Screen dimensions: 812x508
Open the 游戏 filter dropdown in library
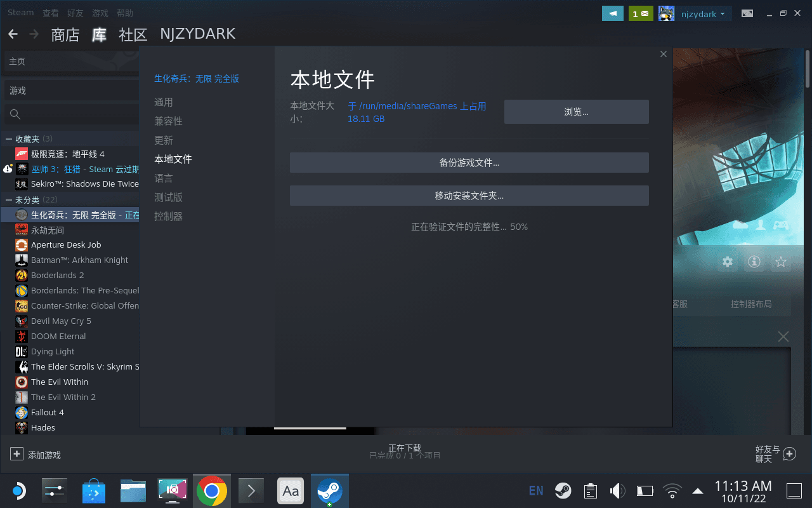[x=71, y=91]
